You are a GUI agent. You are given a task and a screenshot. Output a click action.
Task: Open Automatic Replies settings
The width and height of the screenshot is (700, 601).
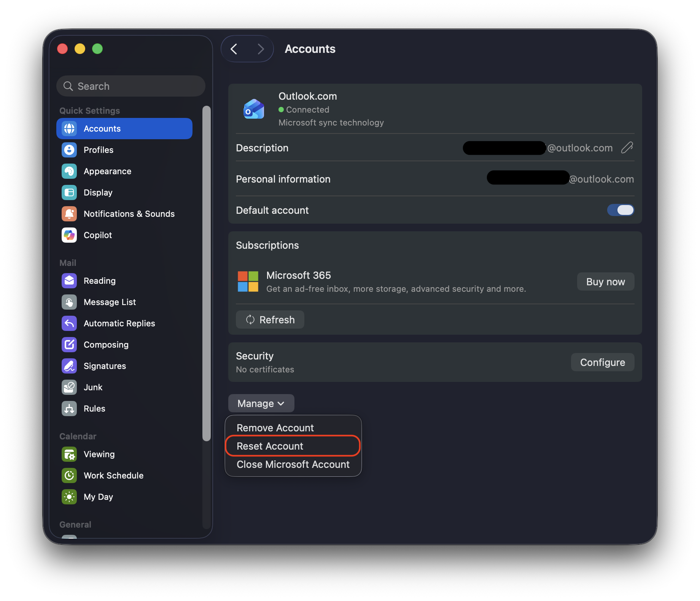(124, 323)
